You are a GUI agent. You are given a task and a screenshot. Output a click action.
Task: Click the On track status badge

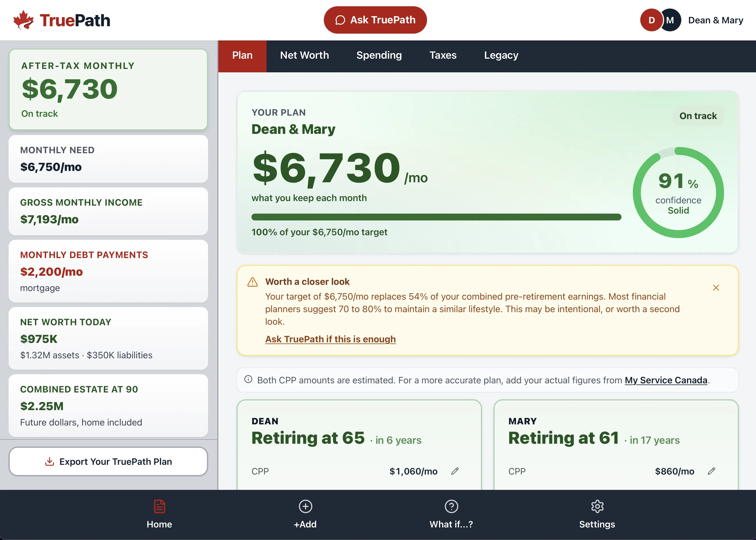click(698, 116)
